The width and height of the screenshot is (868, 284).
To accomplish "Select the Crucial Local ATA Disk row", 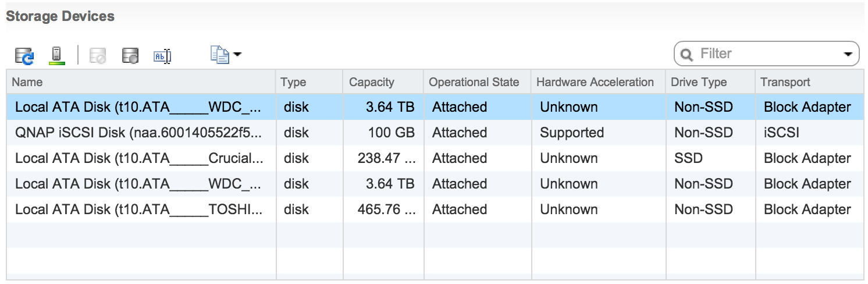I will (x=138, y=158).
